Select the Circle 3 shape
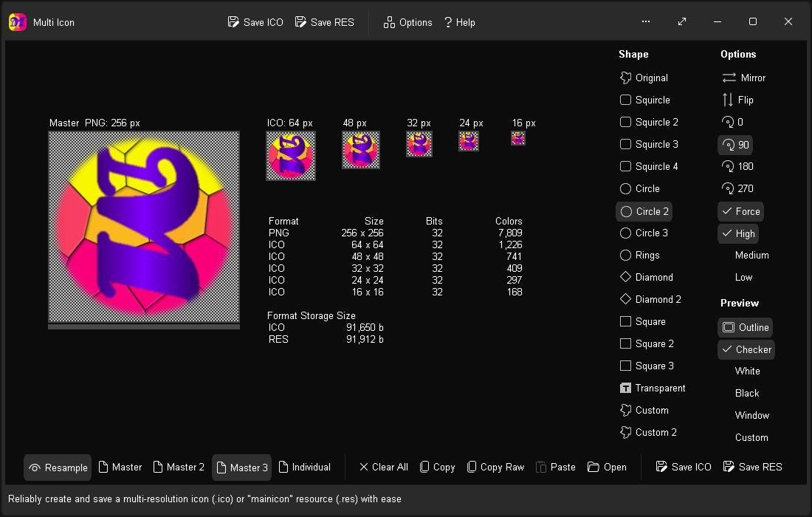 click(x=644, y=233)
